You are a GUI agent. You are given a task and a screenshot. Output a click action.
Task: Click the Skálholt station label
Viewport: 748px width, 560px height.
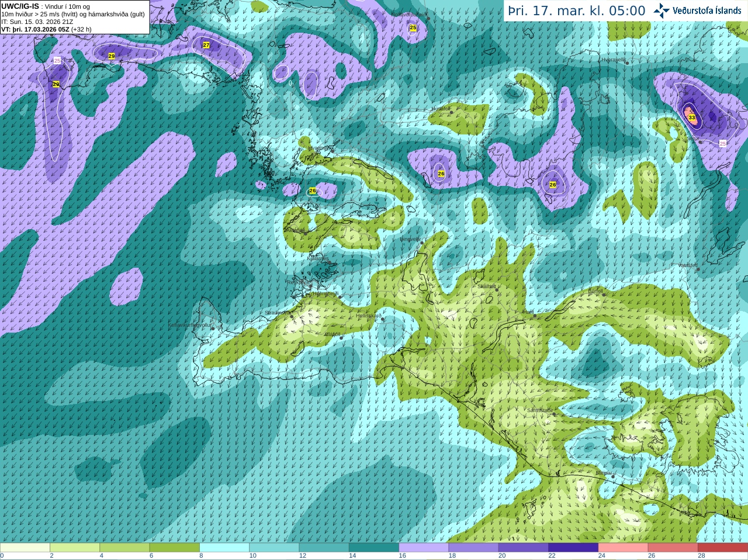pos(487,286)
